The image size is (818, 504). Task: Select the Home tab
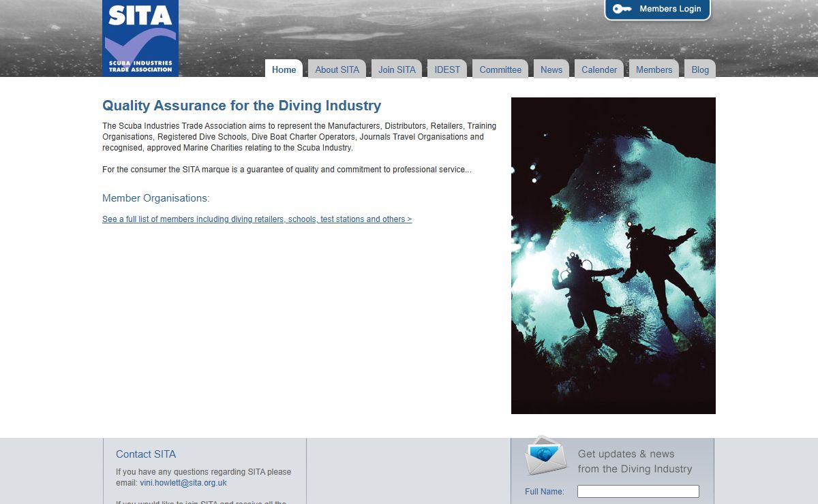(x=284, y=69)
